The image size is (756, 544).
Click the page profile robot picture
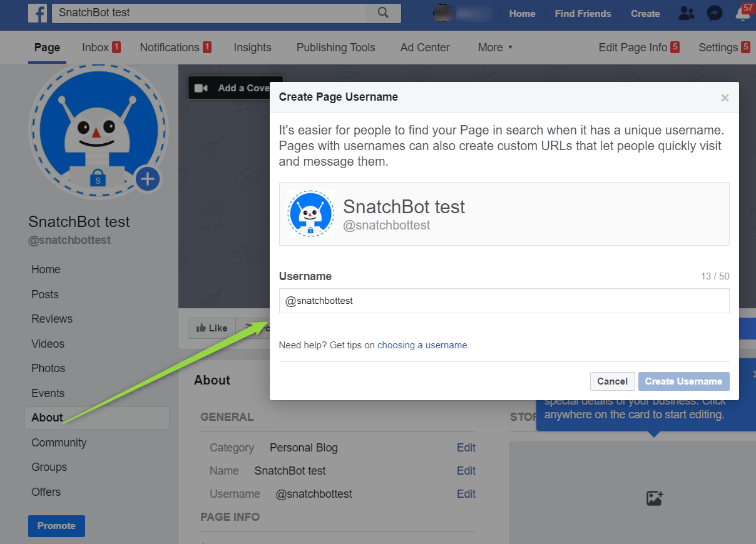coord(97,131)
